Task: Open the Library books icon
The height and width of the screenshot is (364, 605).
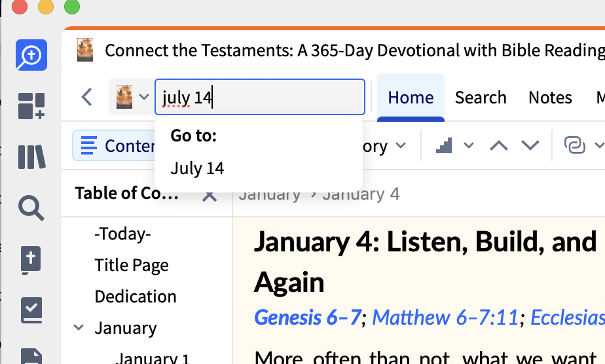Action: 31,157
